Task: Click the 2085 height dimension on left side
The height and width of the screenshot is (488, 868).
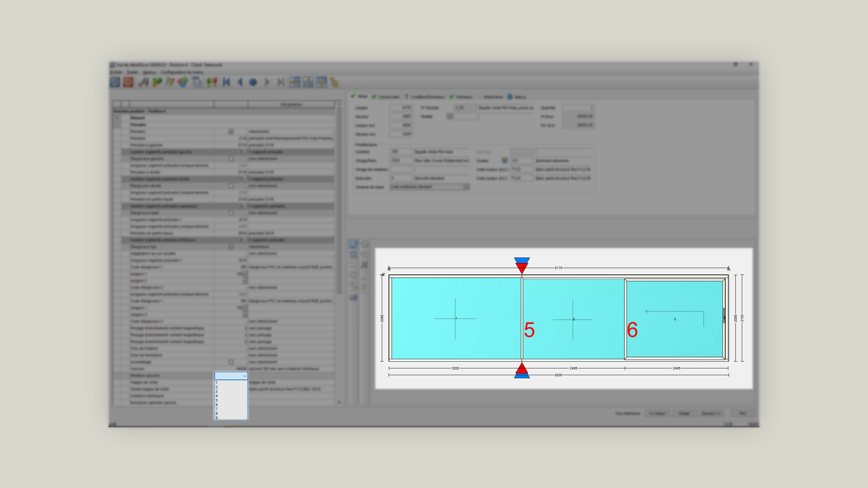Action: coord(382,318)
